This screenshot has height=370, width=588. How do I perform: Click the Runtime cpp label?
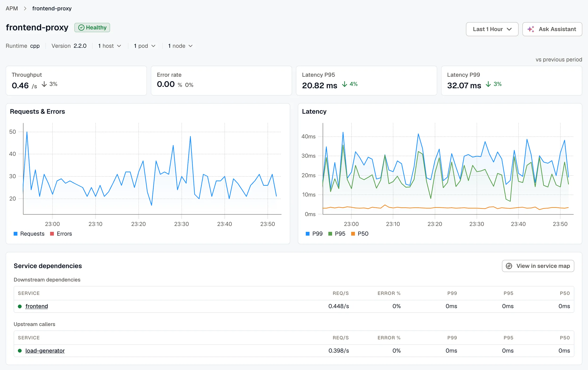23,46
